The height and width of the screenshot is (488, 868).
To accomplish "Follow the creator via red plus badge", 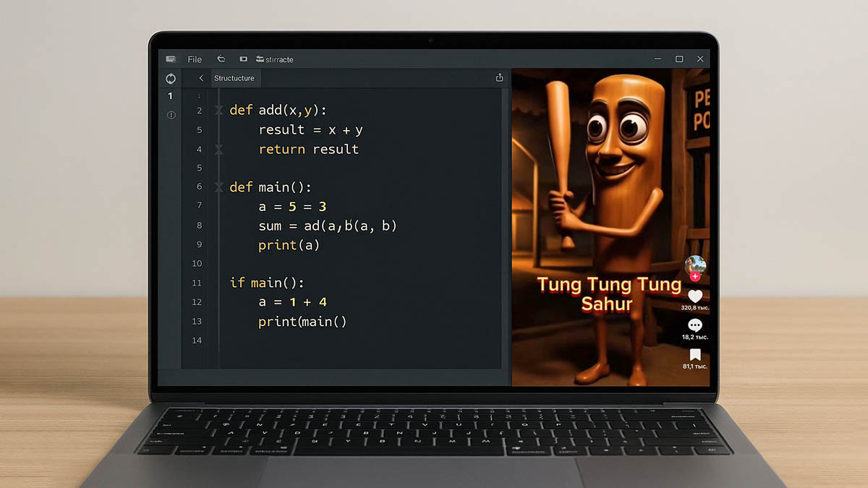I will (695, 276).
